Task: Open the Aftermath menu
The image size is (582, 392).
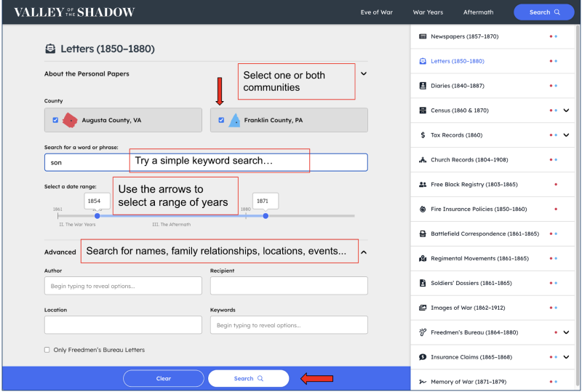Action: (479, 12)
